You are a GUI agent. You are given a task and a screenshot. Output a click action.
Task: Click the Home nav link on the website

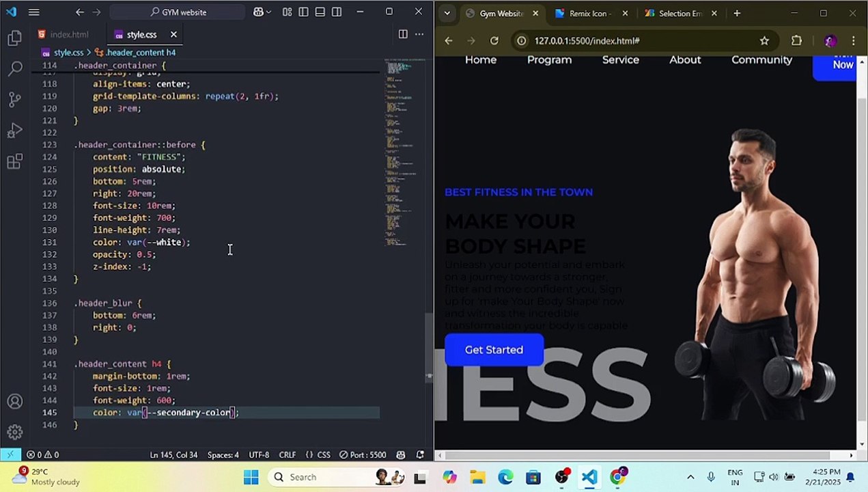coord(481,60)
